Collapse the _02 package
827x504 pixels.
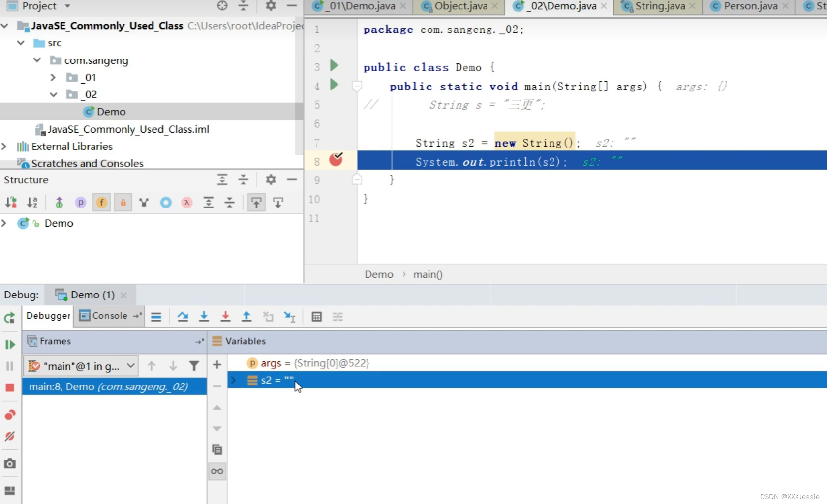pyautogui.click(x=53, y=94)
